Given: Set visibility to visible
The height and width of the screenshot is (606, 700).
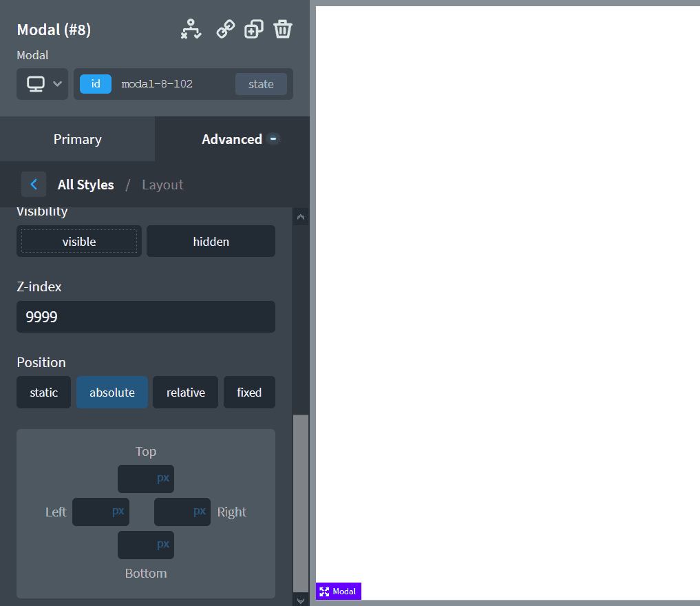Looking at the screenshot, I should coord(79,241).
